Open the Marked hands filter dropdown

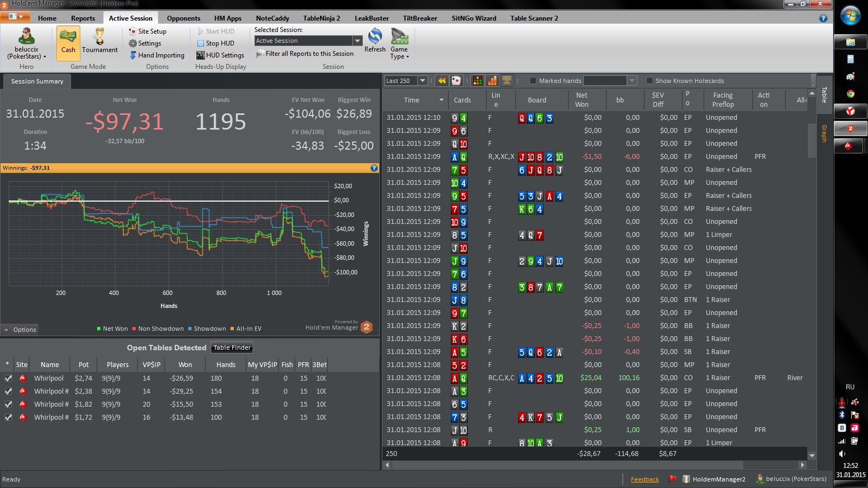pos(631,81)
